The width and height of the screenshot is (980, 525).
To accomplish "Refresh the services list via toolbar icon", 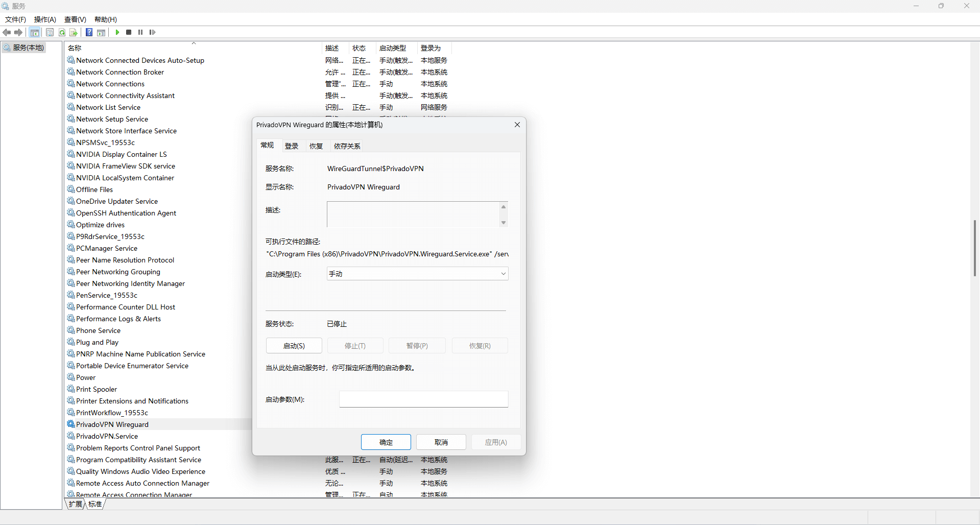I will click(x=62, y=32).
